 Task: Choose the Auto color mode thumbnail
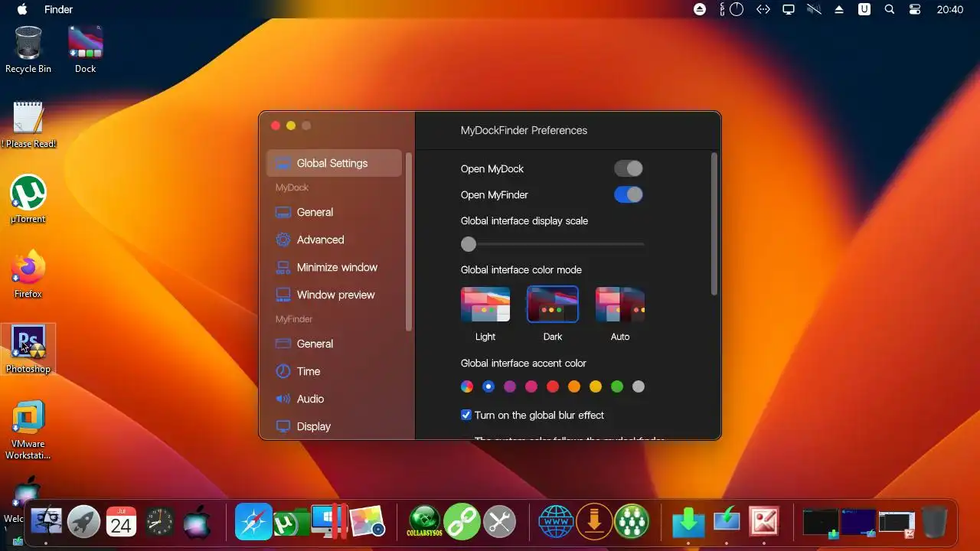(x=620, y=305)
